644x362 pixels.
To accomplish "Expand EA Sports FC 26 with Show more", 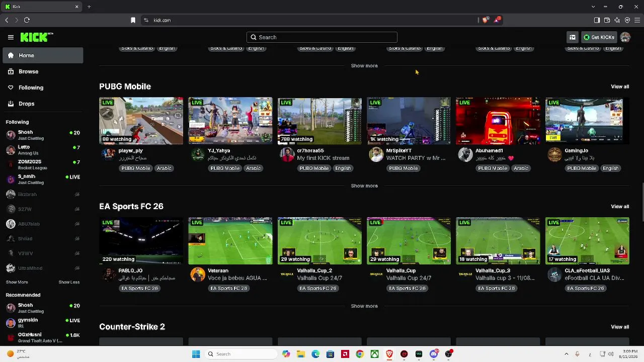I will point(364,306).
